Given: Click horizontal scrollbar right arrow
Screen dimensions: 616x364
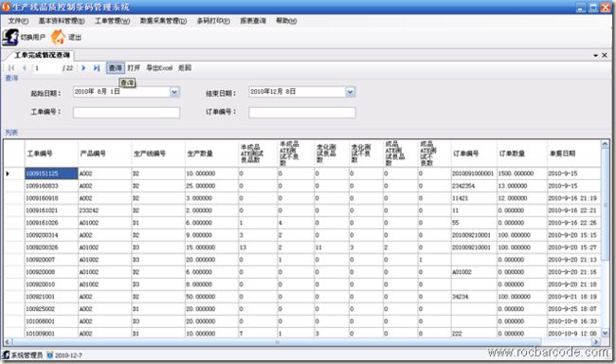Looking at the screenshot, I should tap(596, 342).
